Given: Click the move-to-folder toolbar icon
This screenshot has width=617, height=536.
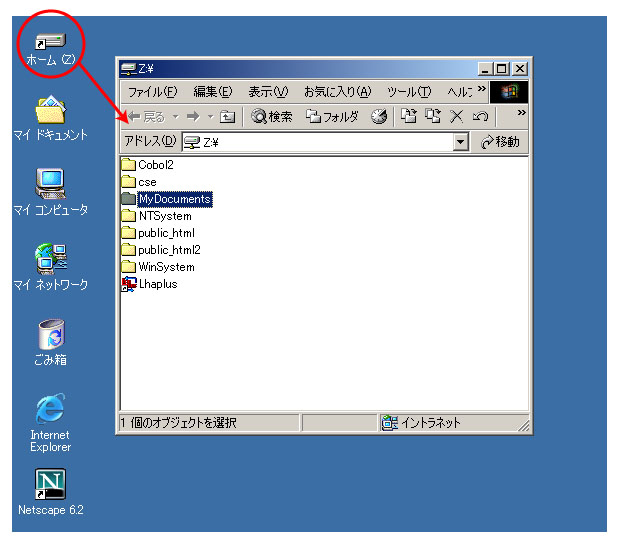Looking at the screenshot, I should click(409, 116).
